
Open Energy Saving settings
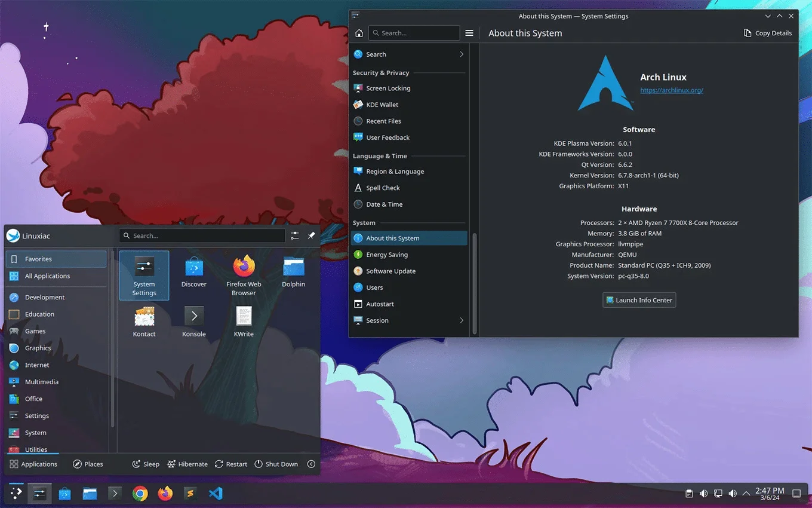click(x=387, y=255)
